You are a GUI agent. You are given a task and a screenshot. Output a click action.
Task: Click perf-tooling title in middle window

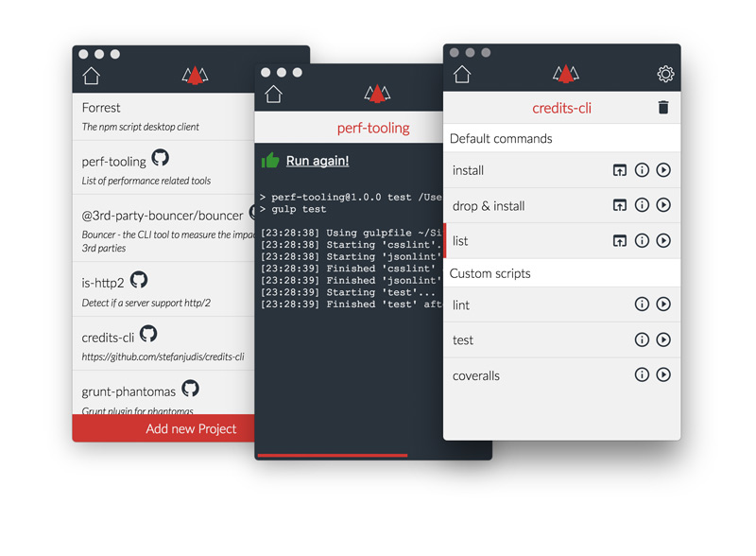pyautogui.click(x=373, y=128)
